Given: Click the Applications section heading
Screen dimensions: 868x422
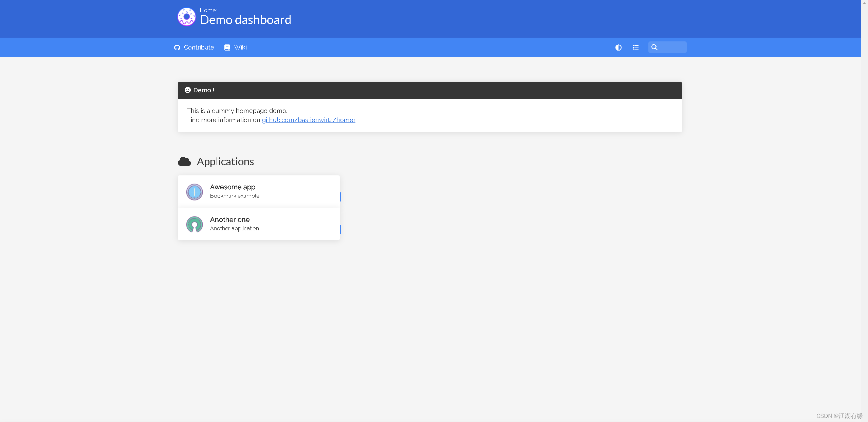Looking at the screenshot, I should pyautogui.click(x=225, y=161).
